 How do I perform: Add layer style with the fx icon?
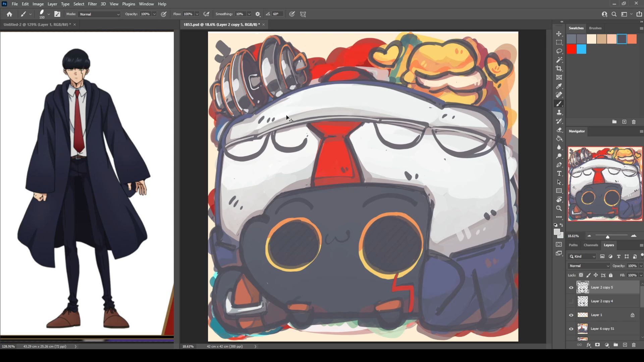pos(589,345)
